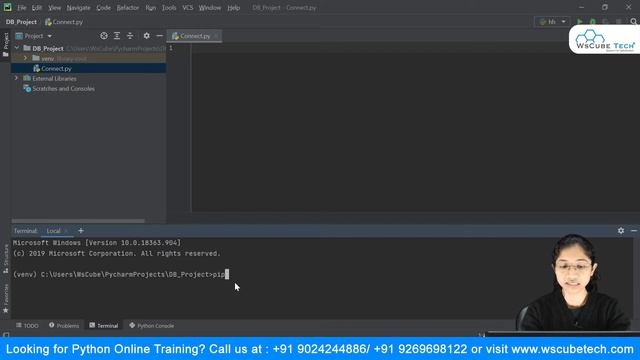
Task: Click the terminal command prompt line
Action: [x=121, y=274]
